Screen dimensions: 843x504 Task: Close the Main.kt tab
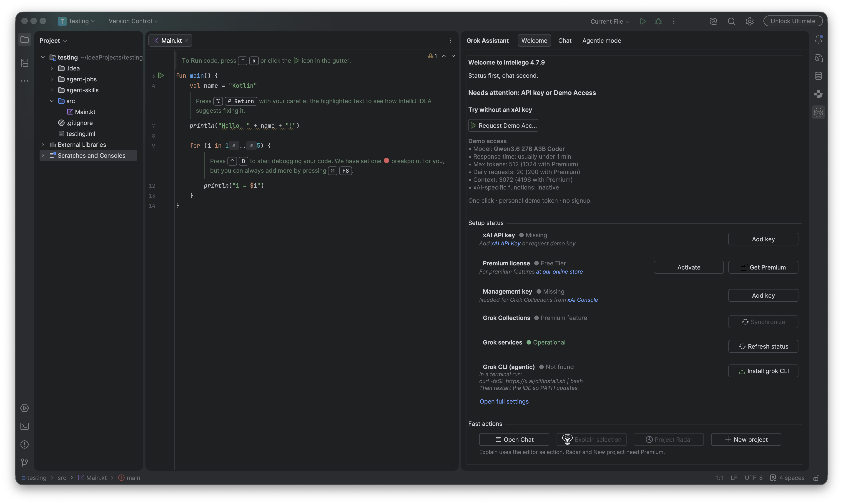coord(187,40)
